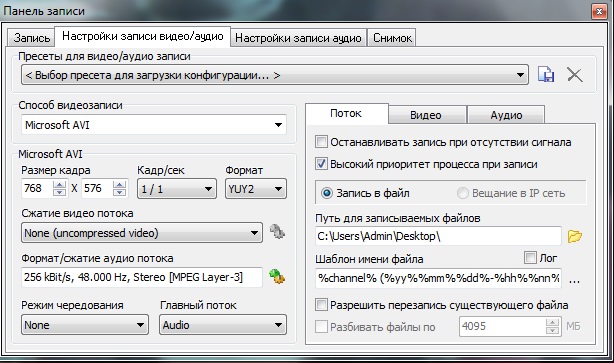The height and width of the screenshot is (363, 614).
Task: Open the Настройки записи аудио tab
Action: pos(298,38)
